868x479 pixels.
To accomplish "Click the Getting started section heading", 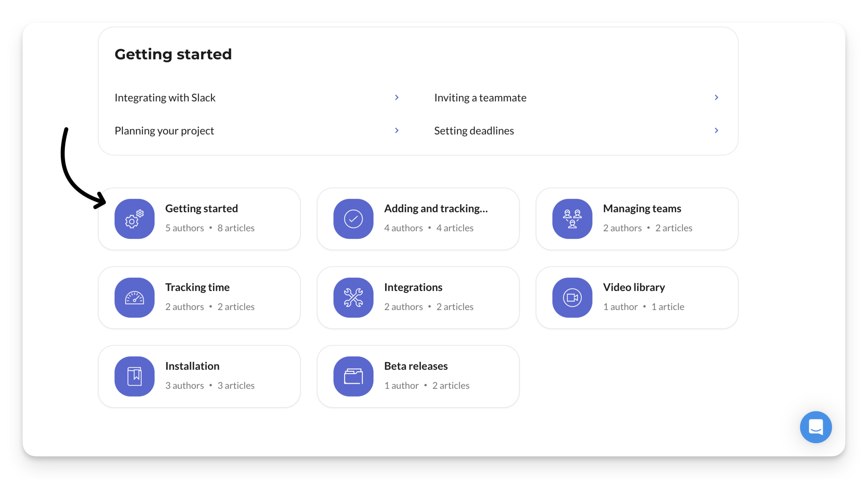I will coord(173,54).
